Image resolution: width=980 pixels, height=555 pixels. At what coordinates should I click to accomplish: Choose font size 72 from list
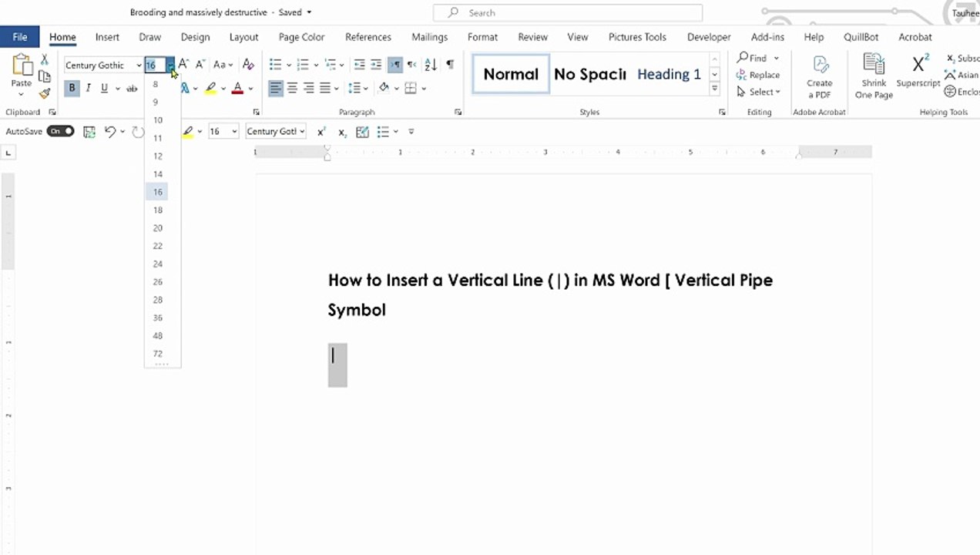coord(157,354)
